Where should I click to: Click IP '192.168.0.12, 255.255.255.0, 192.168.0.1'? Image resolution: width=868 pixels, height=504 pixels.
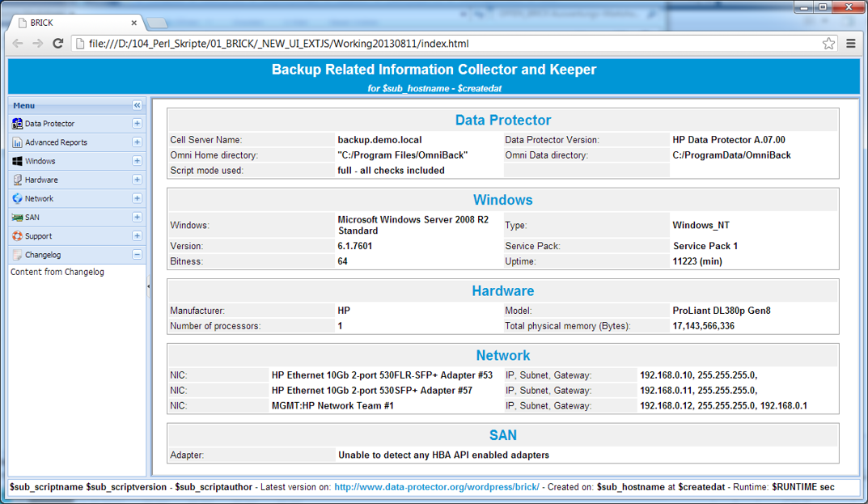click(723, 406)
